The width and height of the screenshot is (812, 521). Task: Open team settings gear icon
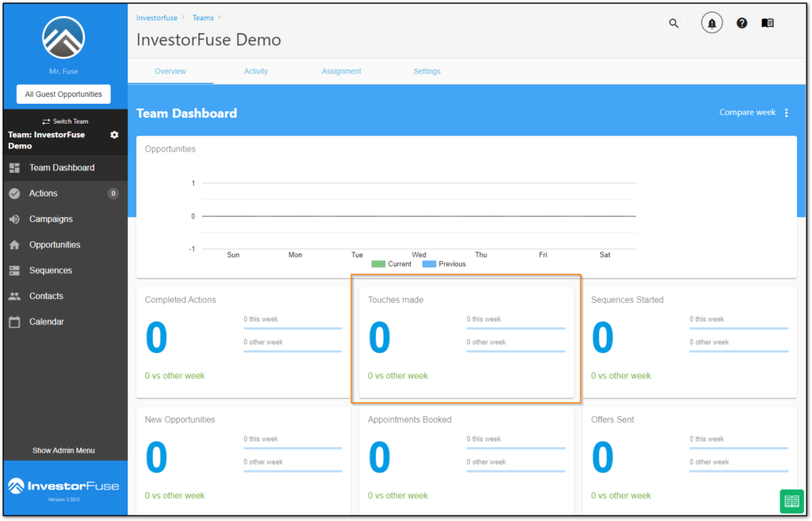tap(114, 135)
